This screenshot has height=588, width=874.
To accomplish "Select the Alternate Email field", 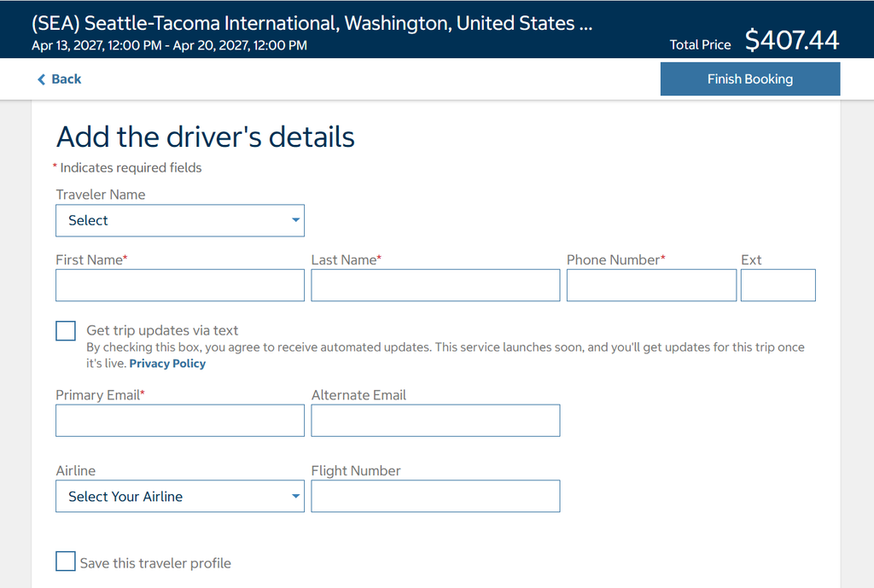I will [435, 420].
